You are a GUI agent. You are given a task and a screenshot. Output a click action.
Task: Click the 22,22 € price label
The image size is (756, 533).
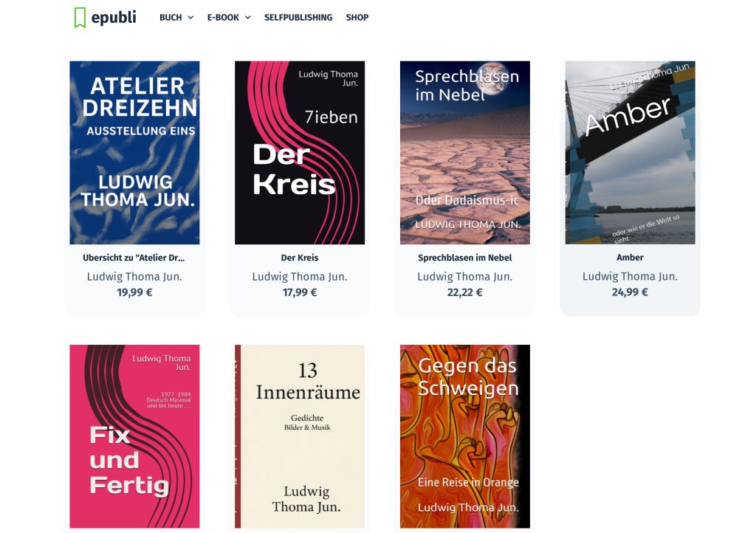point(465,292)
